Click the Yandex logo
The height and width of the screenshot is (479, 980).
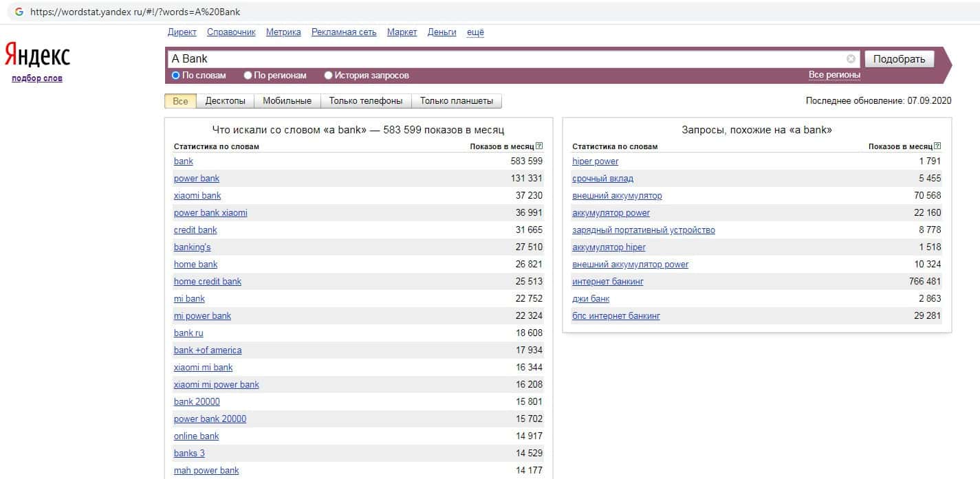37,55
